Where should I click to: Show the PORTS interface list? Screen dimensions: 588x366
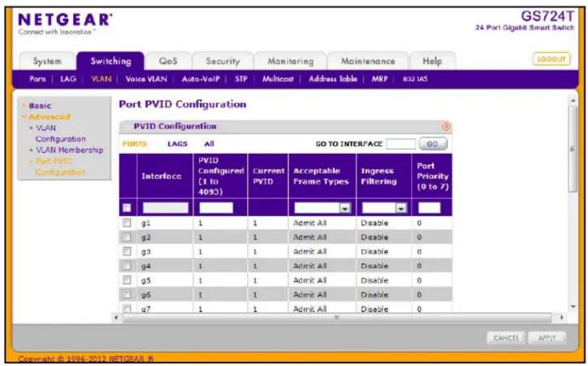coord(135,144)
